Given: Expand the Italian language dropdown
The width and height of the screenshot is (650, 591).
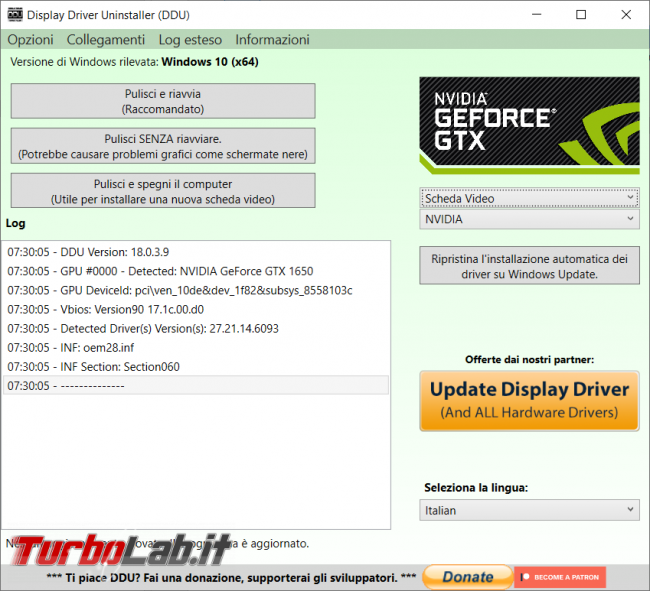Looking at the screenshot, I should (529, 510).
